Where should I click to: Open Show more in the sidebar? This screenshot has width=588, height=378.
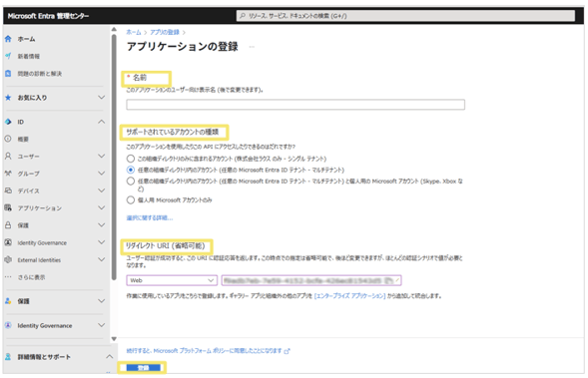(31, 277)
